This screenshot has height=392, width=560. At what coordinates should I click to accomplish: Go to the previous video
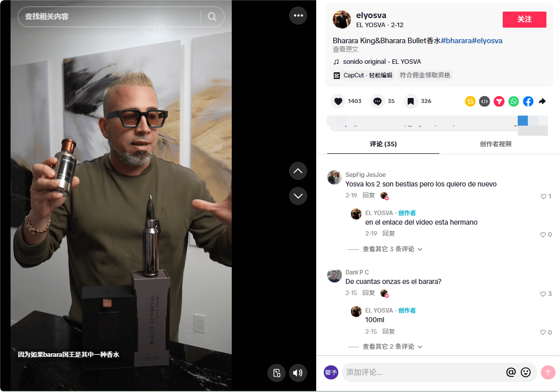coord(298,171)
